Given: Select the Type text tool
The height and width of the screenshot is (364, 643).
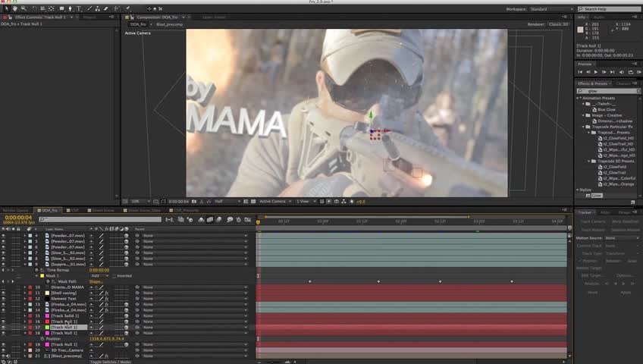Looking at the screenshot, I should tap(79, 8).
